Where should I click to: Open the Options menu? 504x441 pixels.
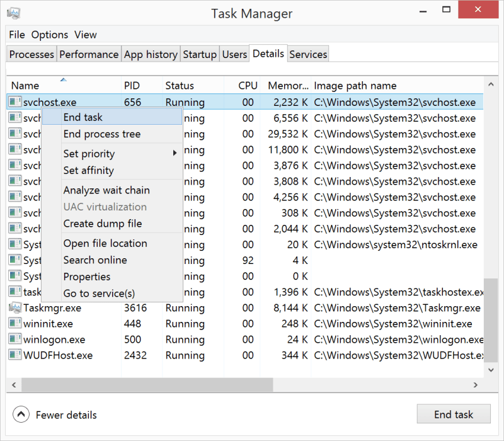click(x=50, y=35)
